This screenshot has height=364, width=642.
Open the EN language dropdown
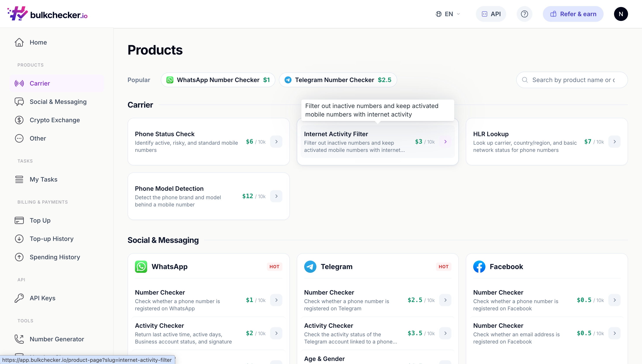click(x=448, y=14)
